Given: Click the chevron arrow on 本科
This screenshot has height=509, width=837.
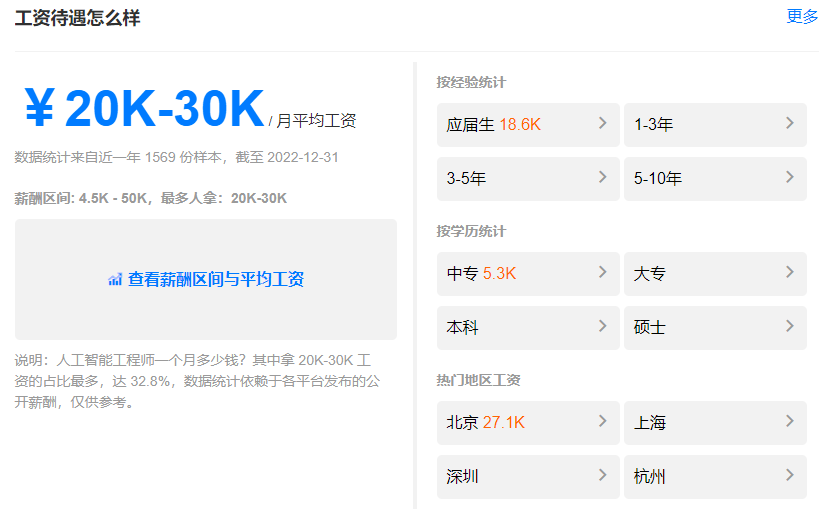Looking at the screenshot, I should (x=603, y=326).
